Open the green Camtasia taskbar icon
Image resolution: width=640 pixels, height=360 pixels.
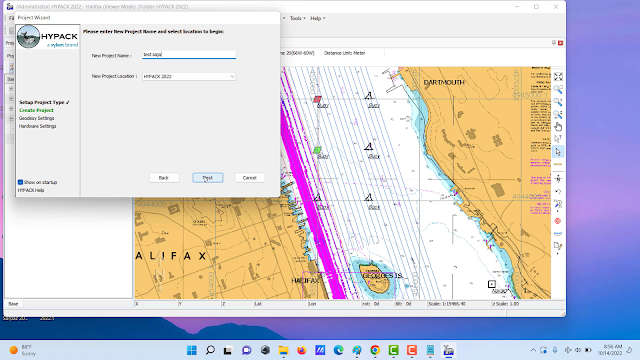click(393, 350)
